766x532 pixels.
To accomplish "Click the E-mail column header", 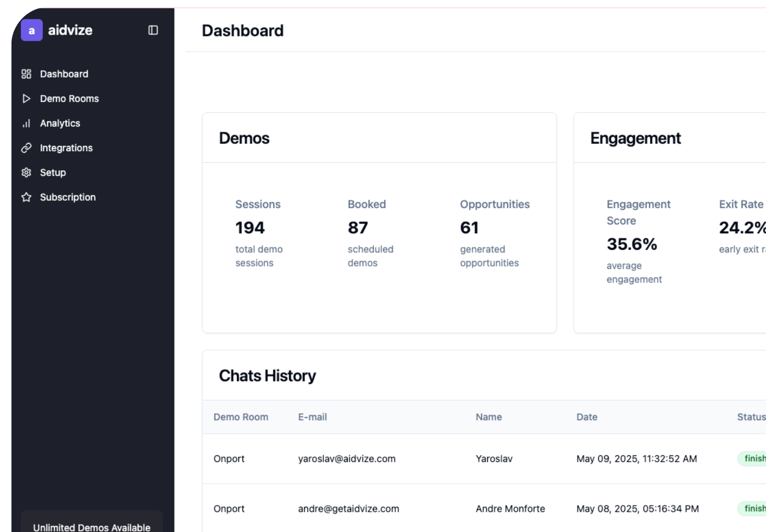I will pyautogui.click(x=313, y=417).
